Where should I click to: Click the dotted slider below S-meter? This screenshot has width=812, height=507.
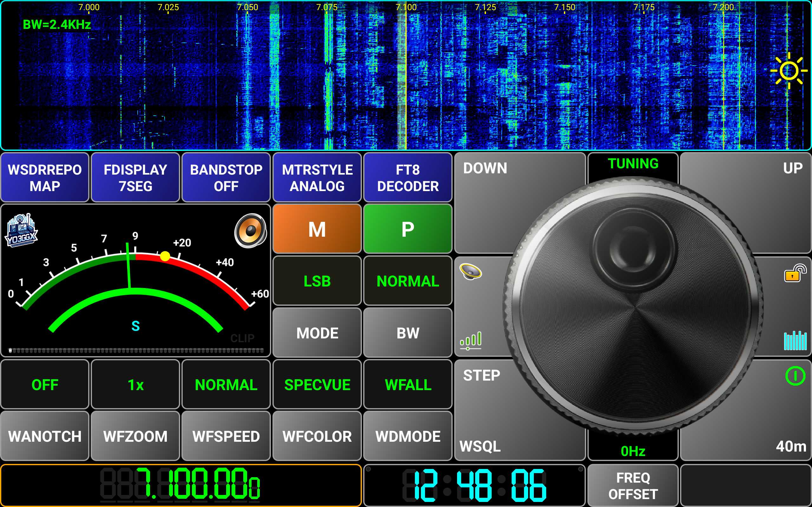136,351
